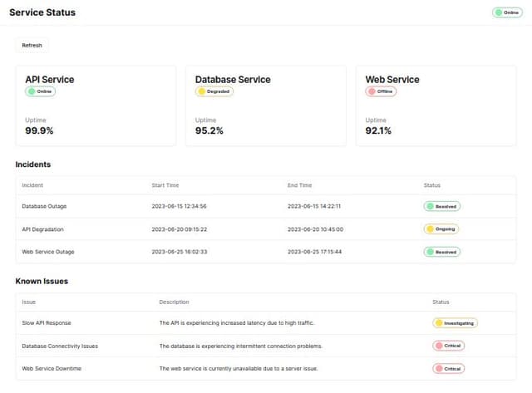Click Resolved badge for Web Service Outage
The image size is (532, 393).
(441, 251)
